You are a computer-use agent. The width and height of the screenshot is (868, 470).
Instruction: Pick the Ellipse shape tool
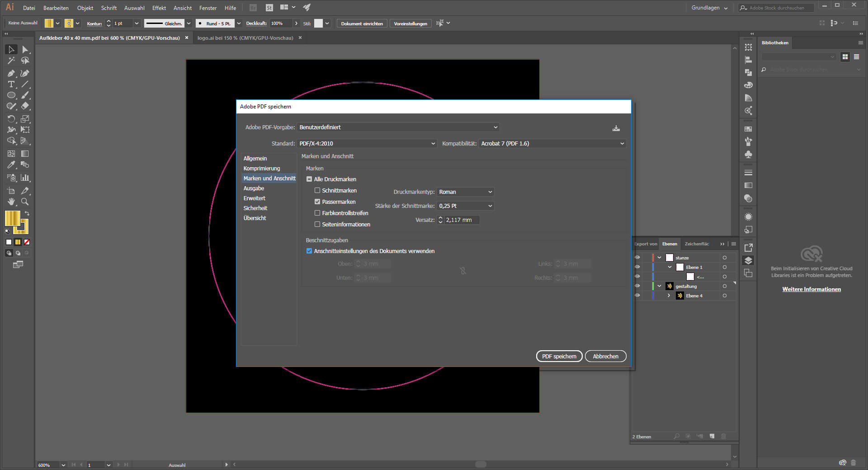click(x=11, y=95)
